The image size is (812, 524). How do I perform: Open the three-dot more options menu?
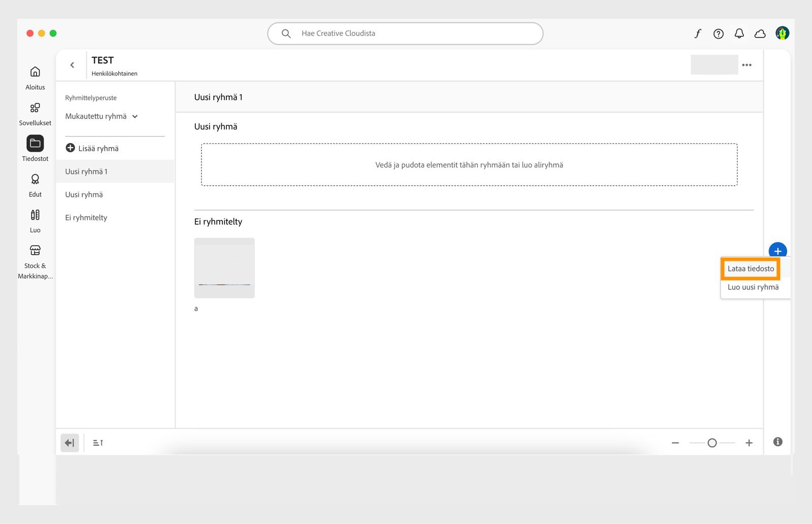point(747,65)
